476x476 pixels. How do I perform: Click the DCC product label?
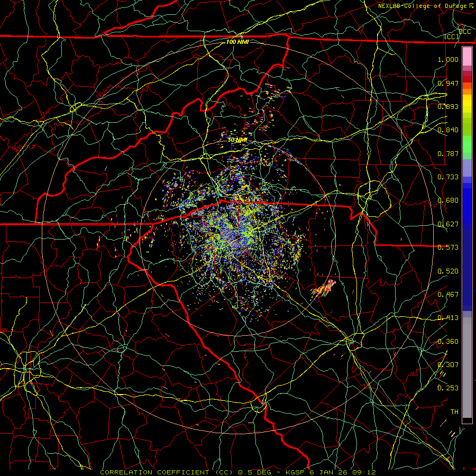[x=464, y=32]
